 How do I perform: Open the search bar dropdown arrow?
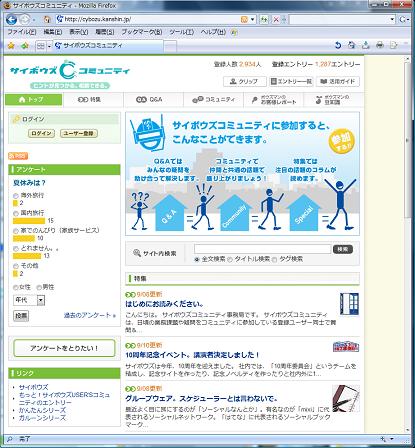tap(392, 20)
